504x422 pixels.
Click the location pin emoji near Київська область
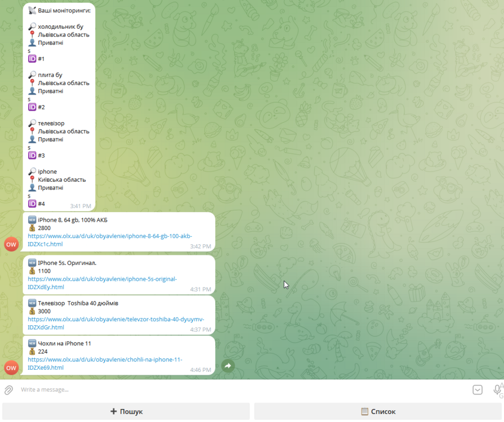(x=32, y=179)
